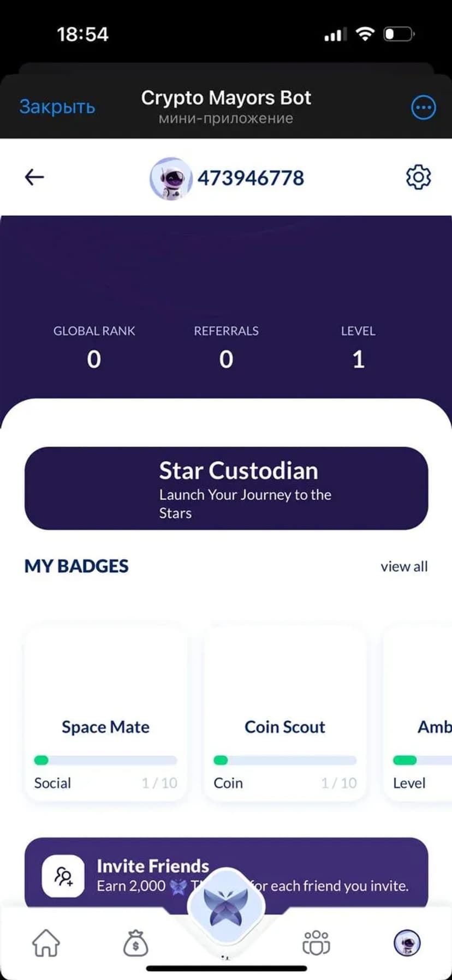Tap the Global Rank stat

pos(94,347)
